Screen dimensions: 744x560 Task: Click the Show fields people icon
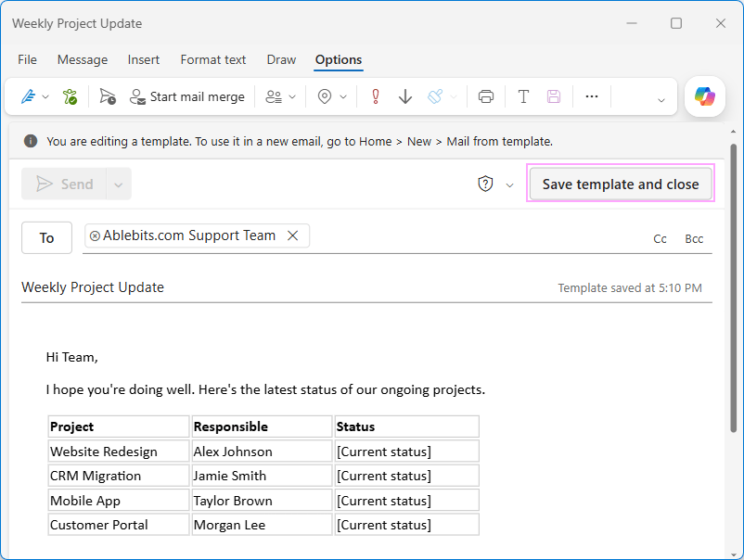coord(274,96)
